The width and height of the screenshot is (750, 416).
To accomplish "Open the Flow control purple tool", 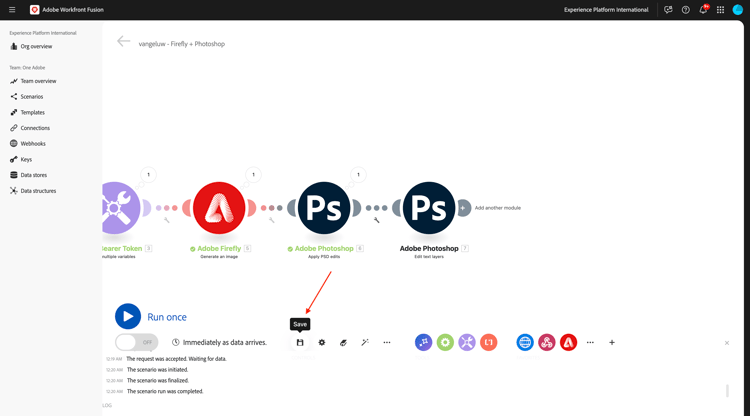I will click(423, 342).
